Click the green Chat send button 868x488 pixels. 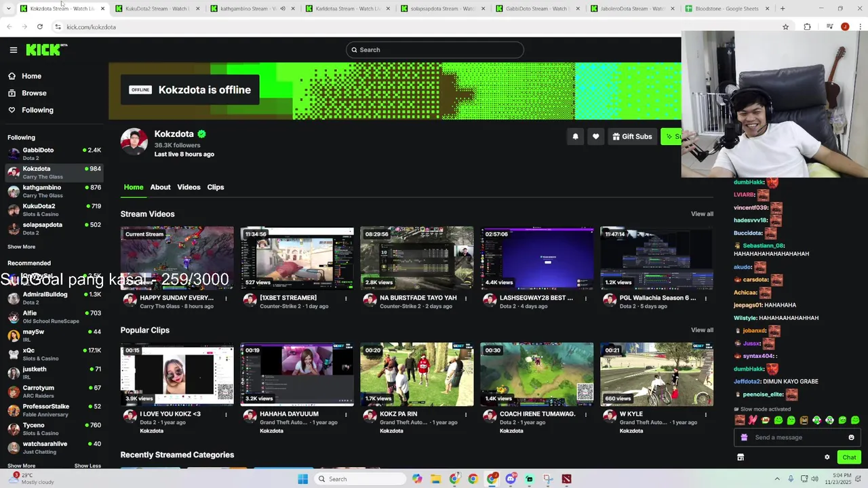tap(849, 457)
